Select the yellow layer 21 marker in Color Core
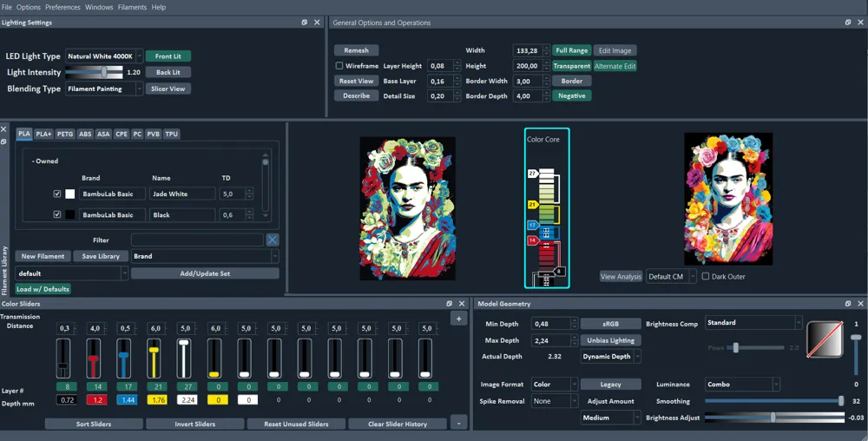 coord(533,204)
